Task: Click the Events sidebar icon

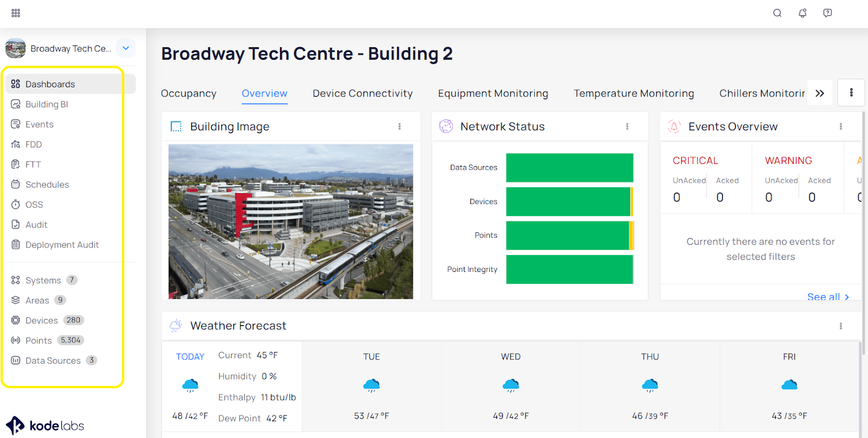Action: (x=16, y=124)
